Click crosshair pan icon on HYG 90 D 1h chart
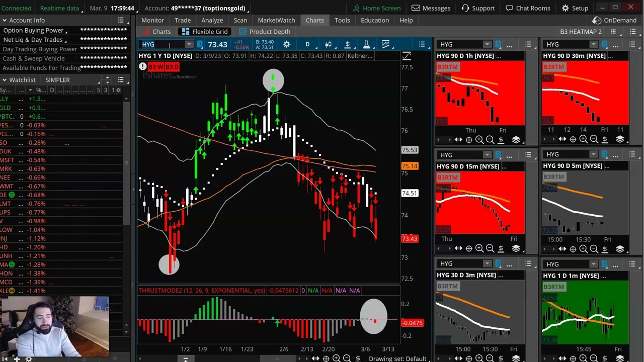The width and height of the screenshot is (644, 362). [469, 140]
